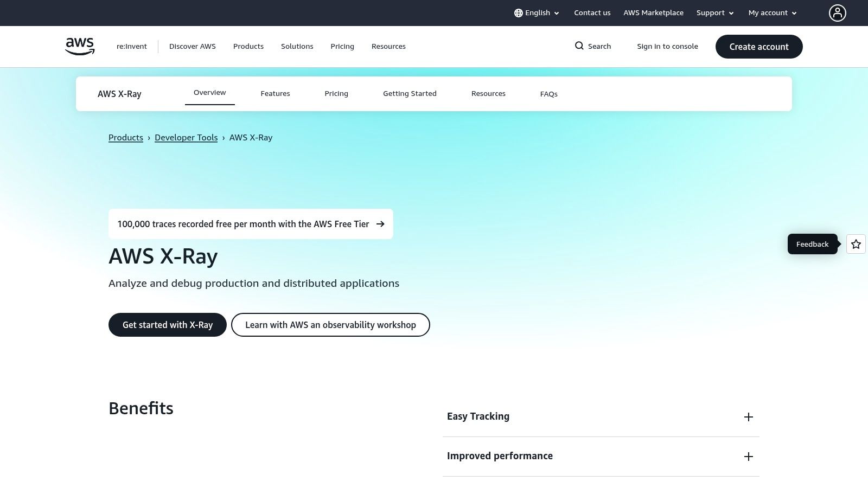Click the arrow on the Free Tier banner
Image resolution: width=868 pixels, height=488 pixels.
point(380,224)
